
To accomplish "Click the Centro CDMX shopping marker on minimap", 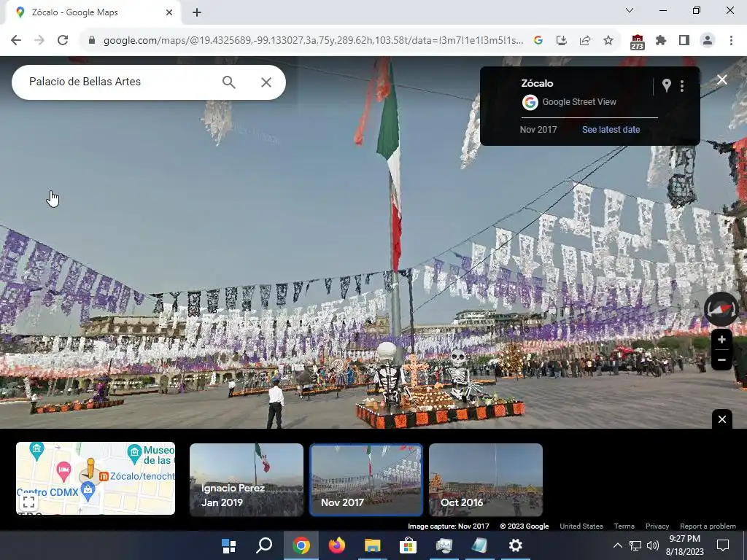I will 88,491.
